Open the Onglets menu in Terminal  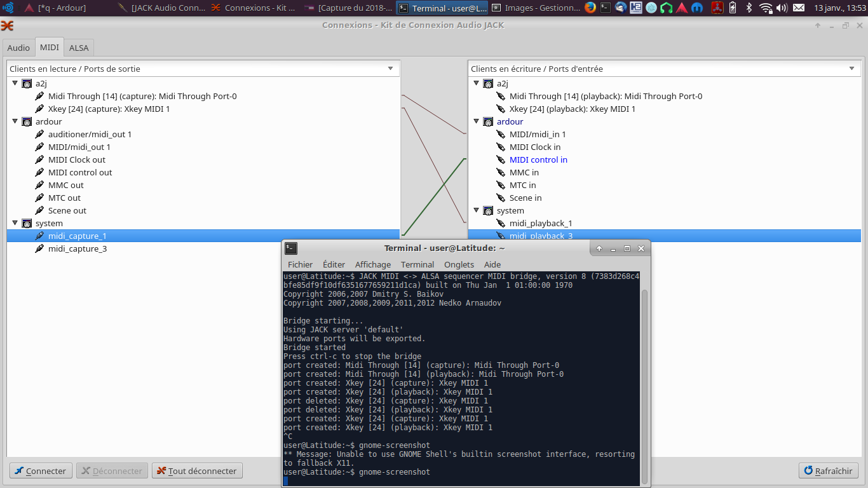[x=459, y=264]
